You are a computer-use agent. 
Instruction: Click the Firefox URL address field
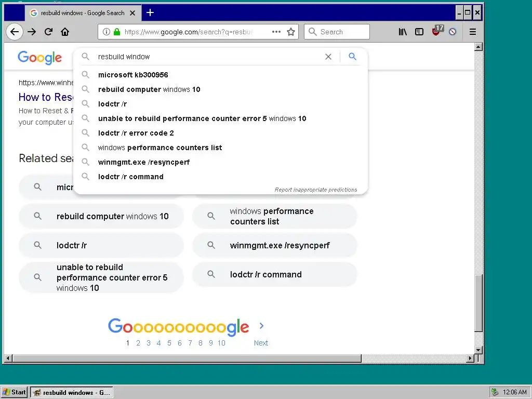click(x=198, y=32)
